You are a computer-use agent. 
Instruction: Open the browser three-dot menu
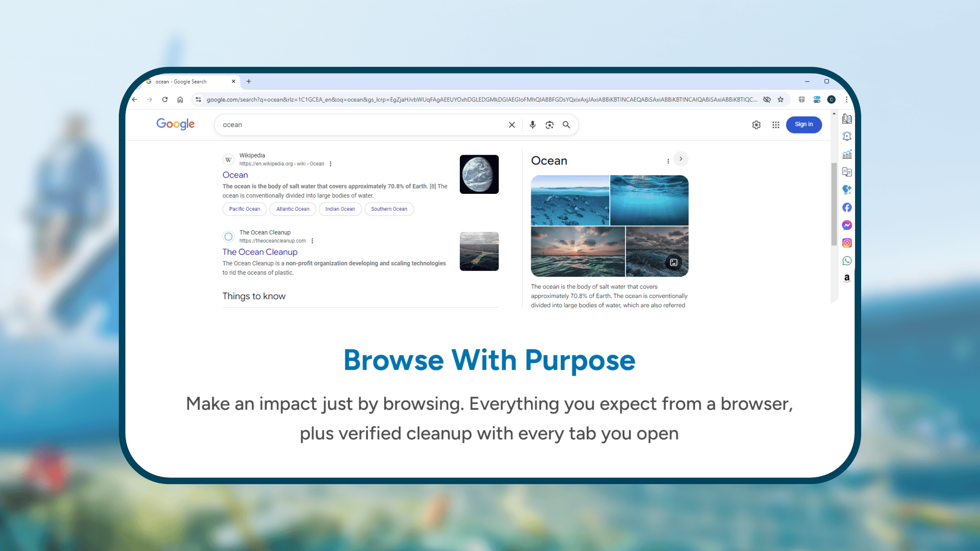point(846,100)
